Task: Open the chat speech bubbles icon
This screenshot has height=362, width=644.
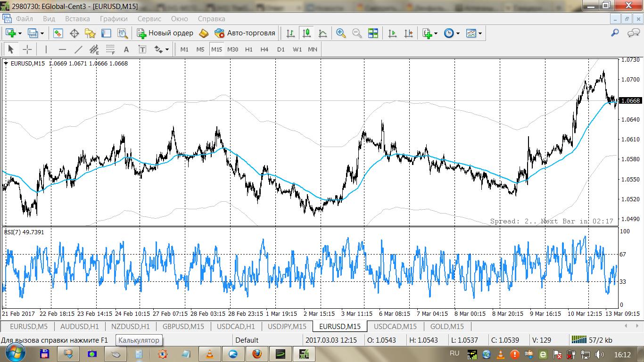Action: point(633,33)
